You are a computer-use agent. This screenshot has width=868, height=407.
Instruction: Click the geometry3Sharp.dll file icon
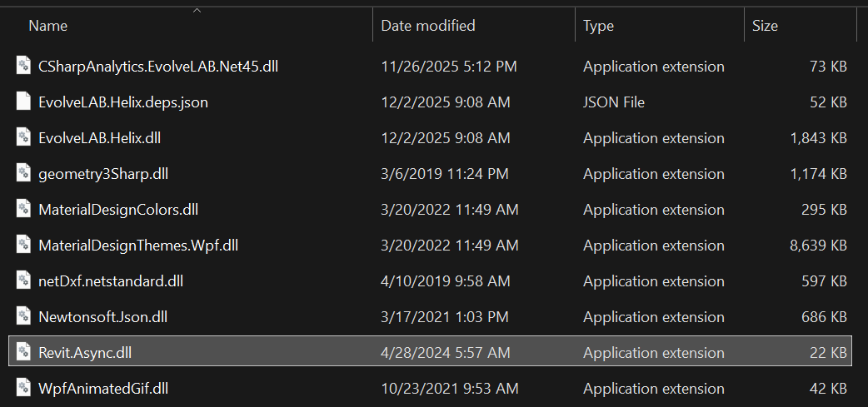point(24,174)
